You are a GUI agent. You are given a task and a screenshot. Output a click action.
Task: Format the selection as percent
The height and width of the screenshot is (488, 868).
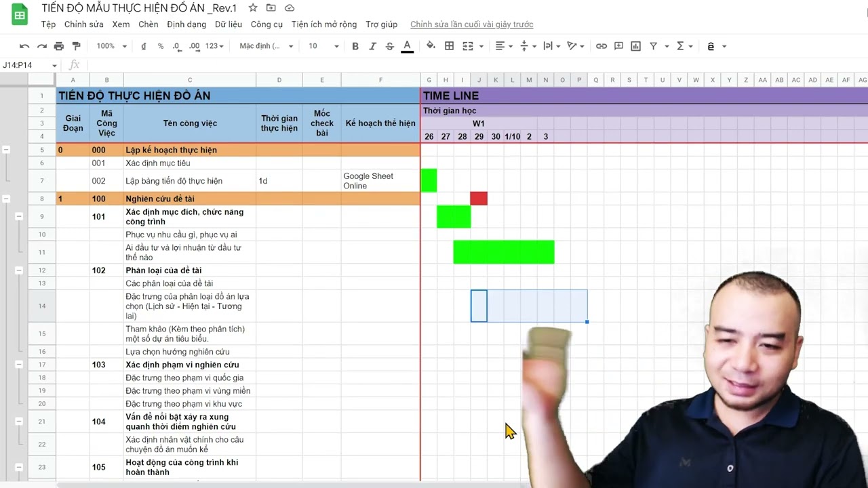click(160, 46)
